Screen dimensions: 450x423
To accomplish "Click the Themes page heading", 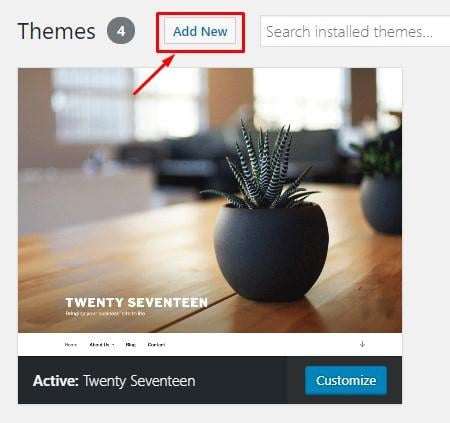I will point(56,31).
